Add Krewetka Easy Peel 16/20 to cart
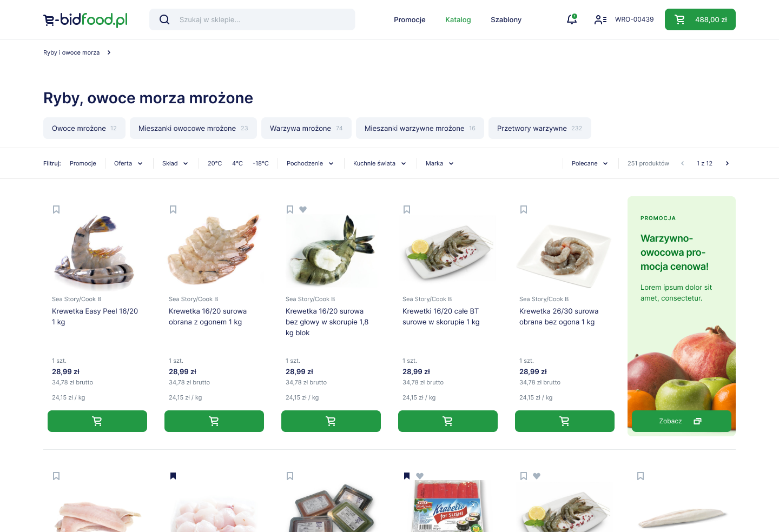Screen dimensions: 779x532 (x=97, y=421)
